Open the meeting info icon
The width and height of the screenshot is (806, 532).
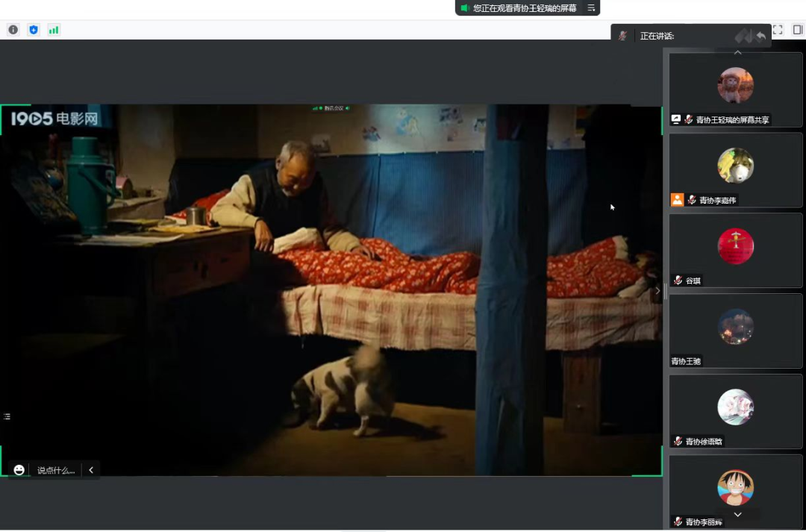tap(13, 30)
